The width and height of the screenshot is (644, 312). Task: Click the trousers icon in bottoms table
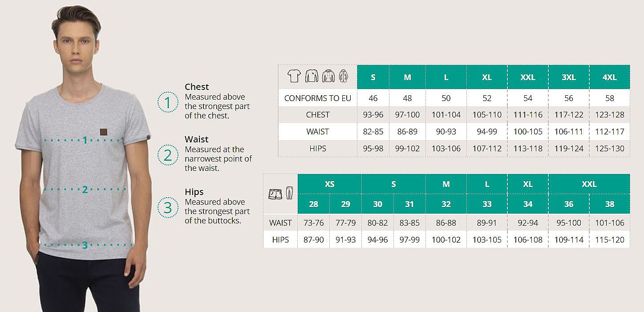click(289, 193)
